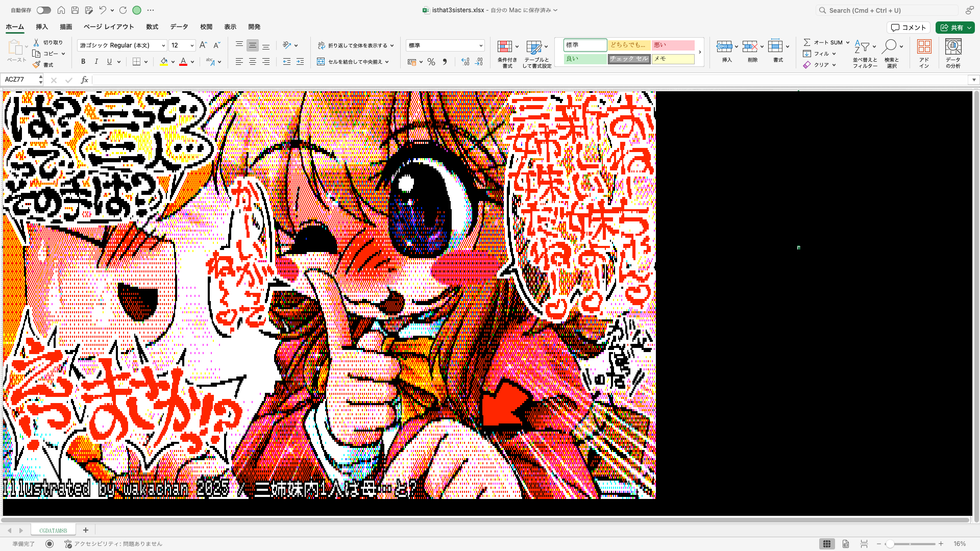Click the Save floppy disk icon
This screenshot has height=551, width=980.
coord(75,10)
